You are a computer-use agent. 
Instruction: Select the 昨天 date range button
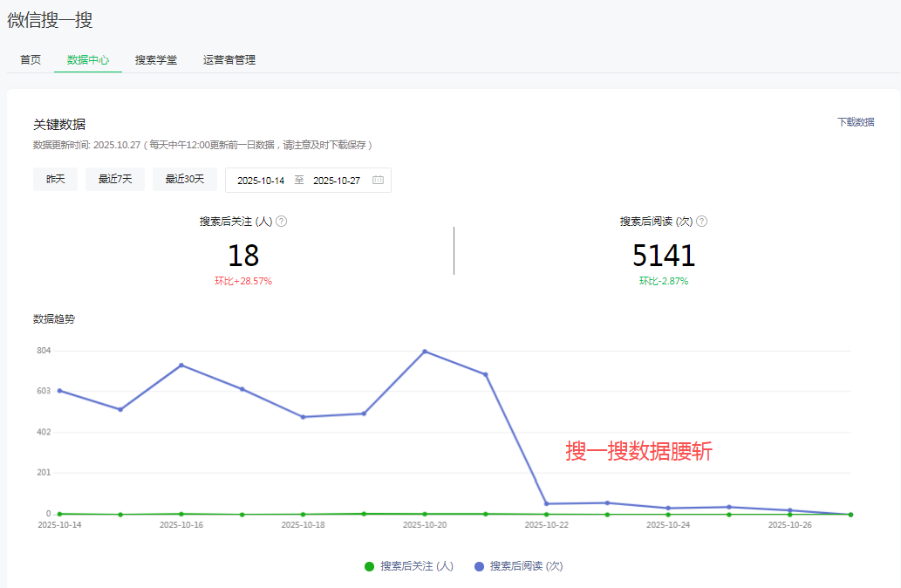[x=55, y=180]
